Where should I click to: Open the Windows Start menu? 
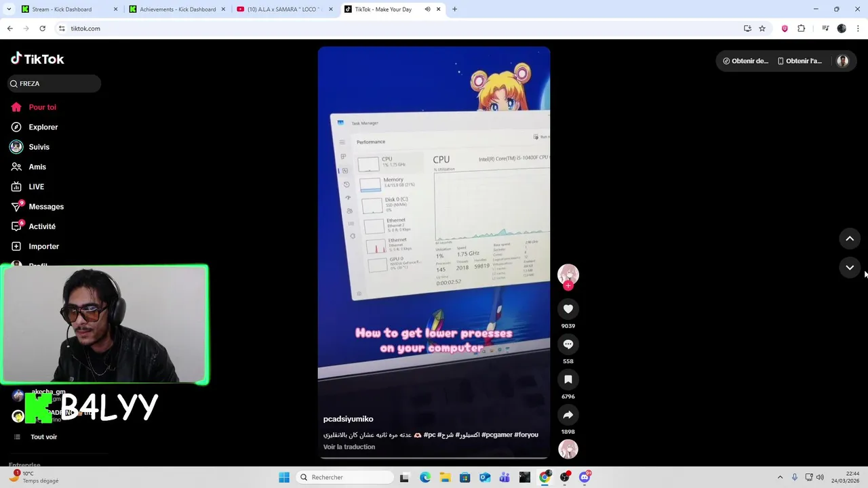[284, 477]
